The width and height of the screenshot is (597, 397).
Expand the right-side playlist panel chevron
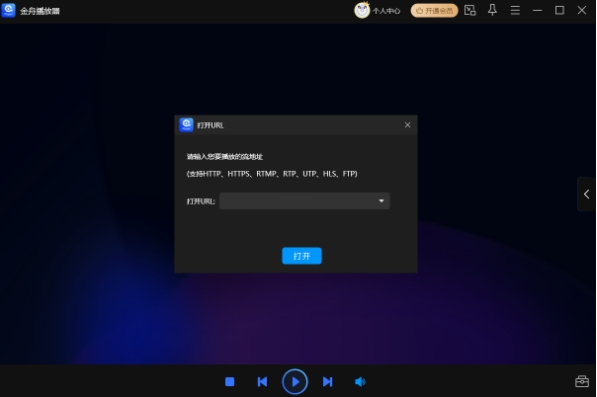click(586, 194)
